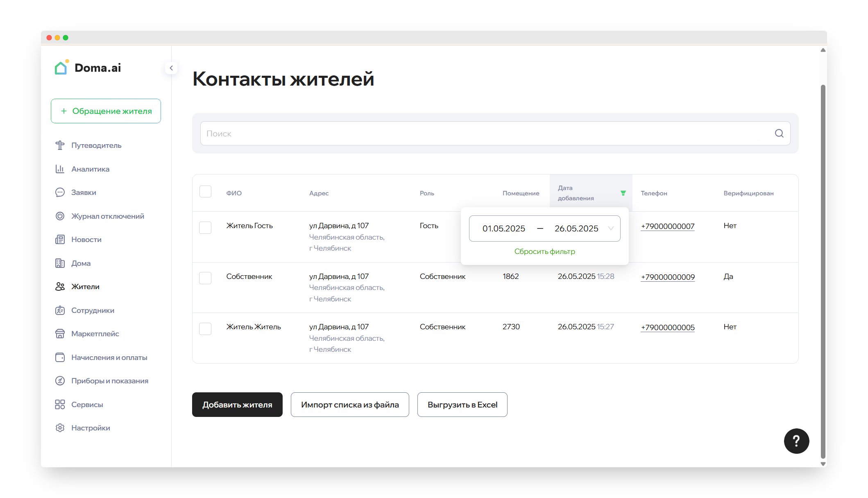The height and width of the screenshot is (498, 868).
Task: Open the start date 01.05.2025 field
Action: point(503,229)
